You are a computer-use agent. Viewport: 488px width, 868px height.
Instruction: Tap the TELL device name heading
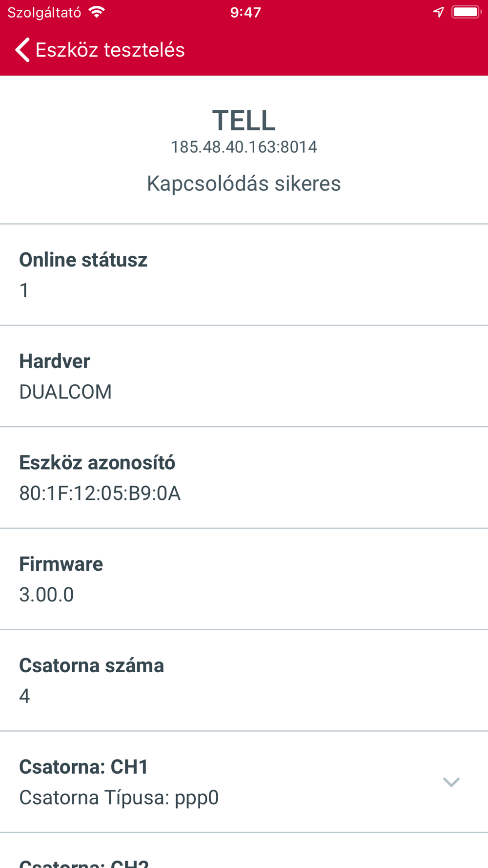(244, 120)
